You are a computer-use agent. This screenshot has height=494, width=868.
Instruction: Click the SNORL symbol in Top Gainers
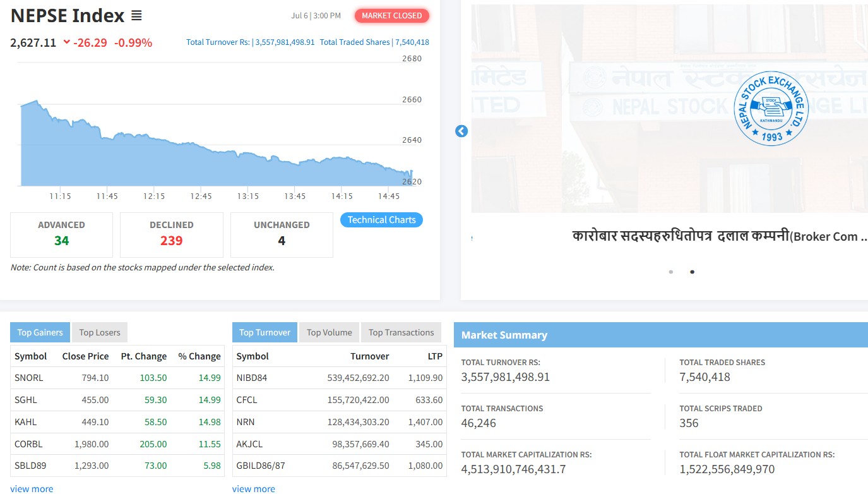point(29,378)
